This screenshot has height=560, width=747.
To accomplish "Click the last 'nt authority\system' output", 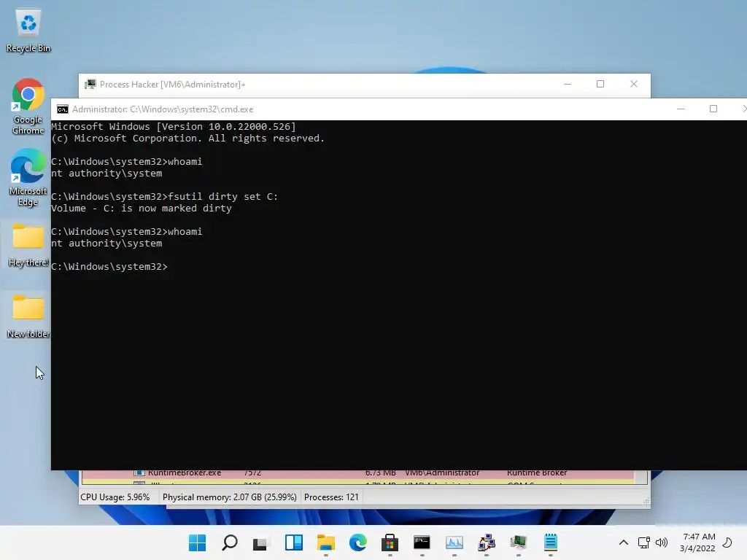I will (107, 244).
